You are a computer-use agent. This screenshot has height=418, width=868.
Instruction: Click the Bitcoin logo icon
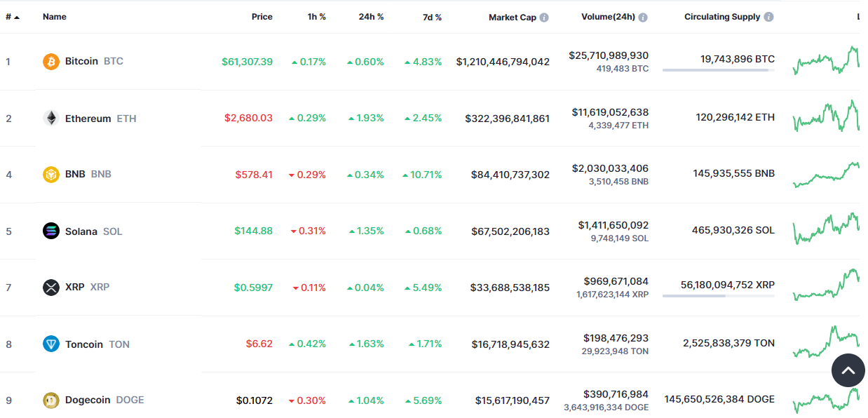click(x=51, y=62)
